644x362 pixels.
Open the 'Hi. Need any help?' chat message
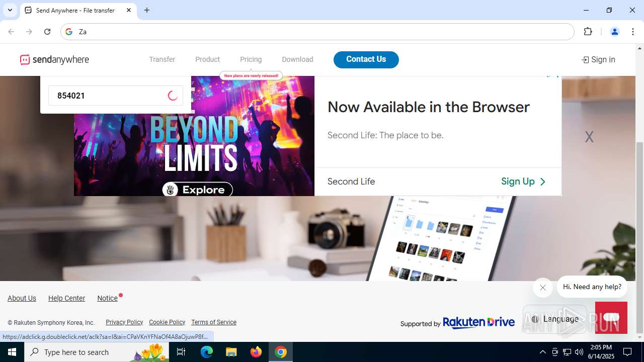[x=592, y=287]
